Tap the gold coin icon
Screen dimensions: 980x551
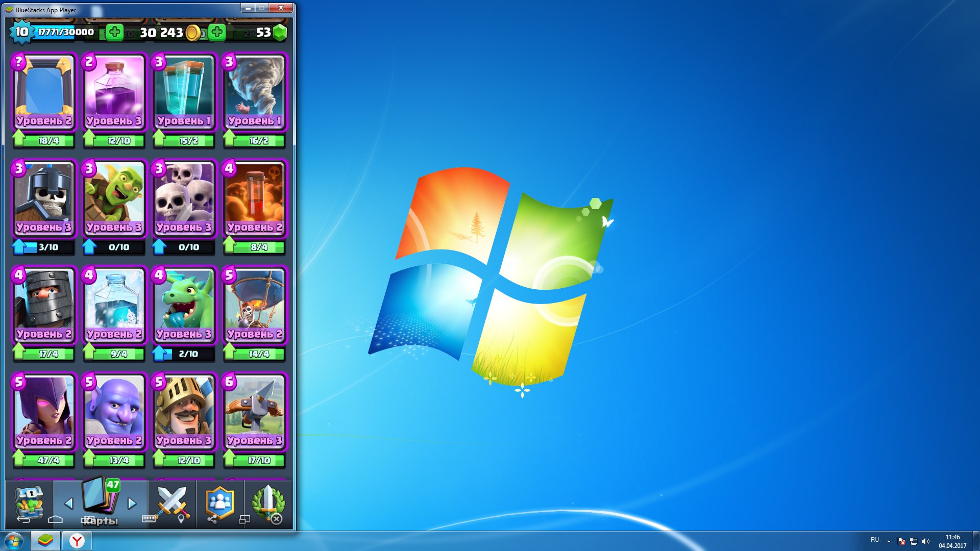(x=193, y=33)
